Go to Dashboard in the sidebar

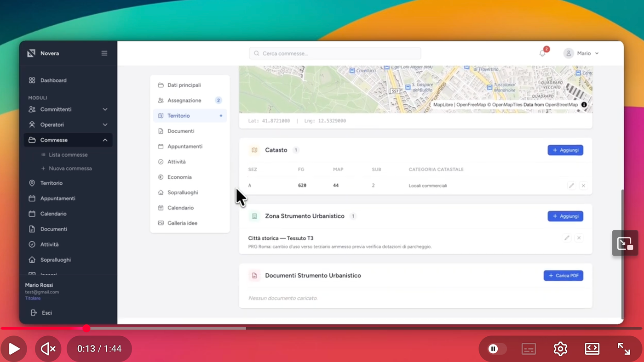pyautogui.click(x=68, y=80)
